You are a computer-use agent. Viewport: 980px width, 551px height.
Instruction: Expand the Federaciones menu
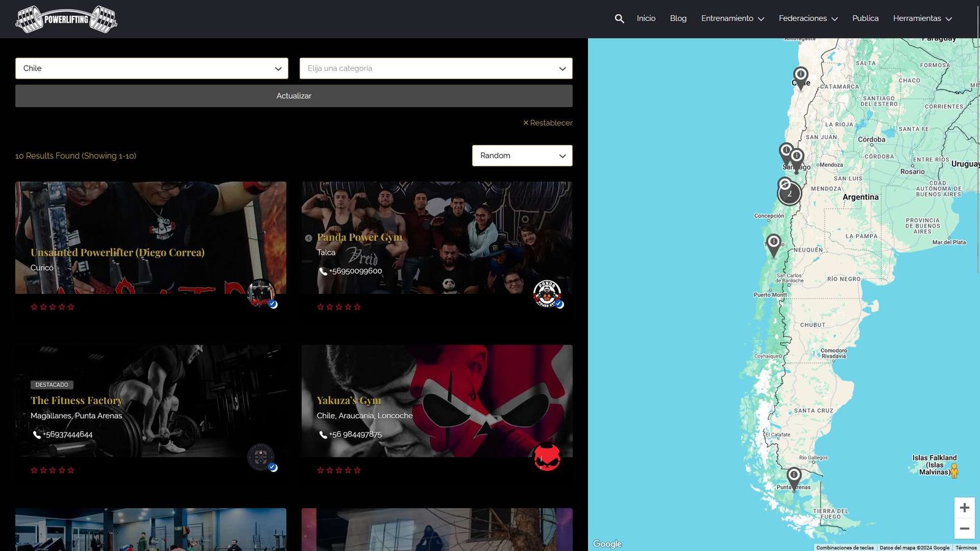pos(808,18)
